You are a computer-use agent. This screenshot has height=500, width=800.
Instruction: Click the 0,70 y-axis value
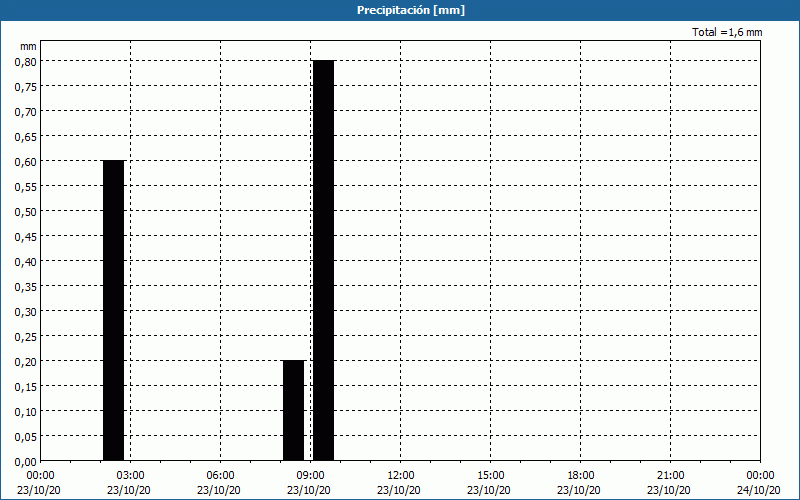(26, 112)
